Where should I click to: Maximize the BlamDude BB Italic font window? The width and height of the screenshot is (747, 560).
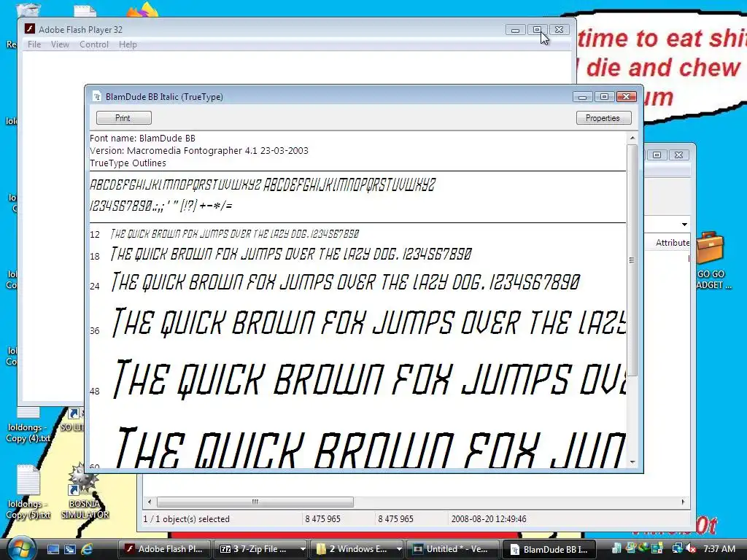(x=604, y=97)
